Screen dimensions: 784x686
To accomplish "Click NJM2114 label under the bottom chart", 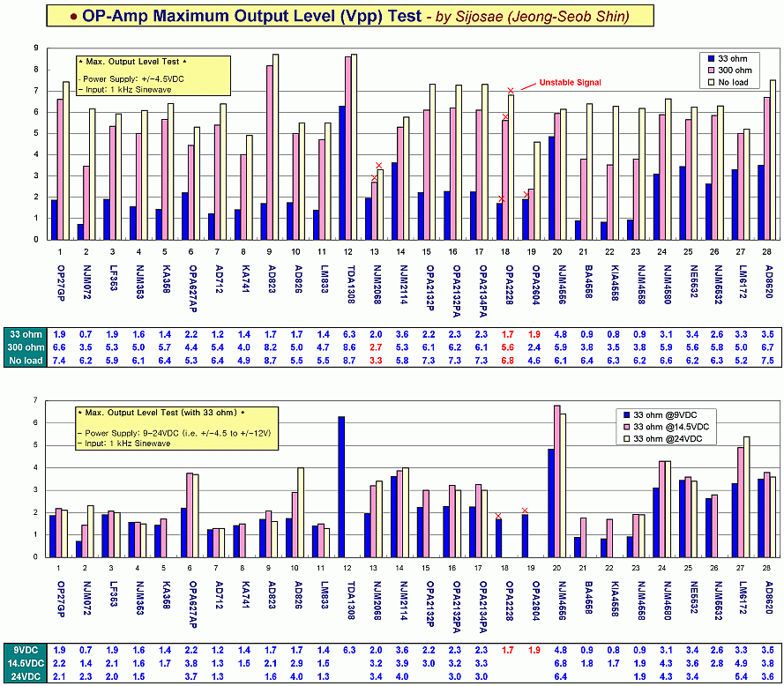I will 403,600.
